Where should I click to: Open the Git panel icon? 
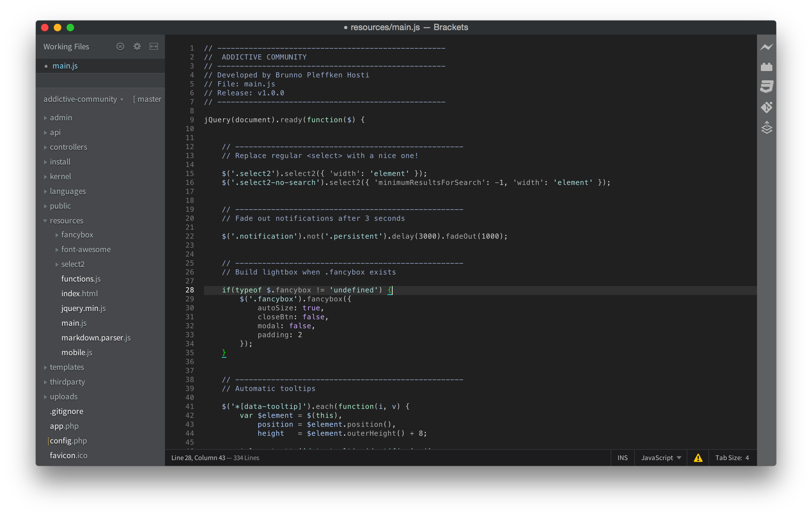[766, 107]
